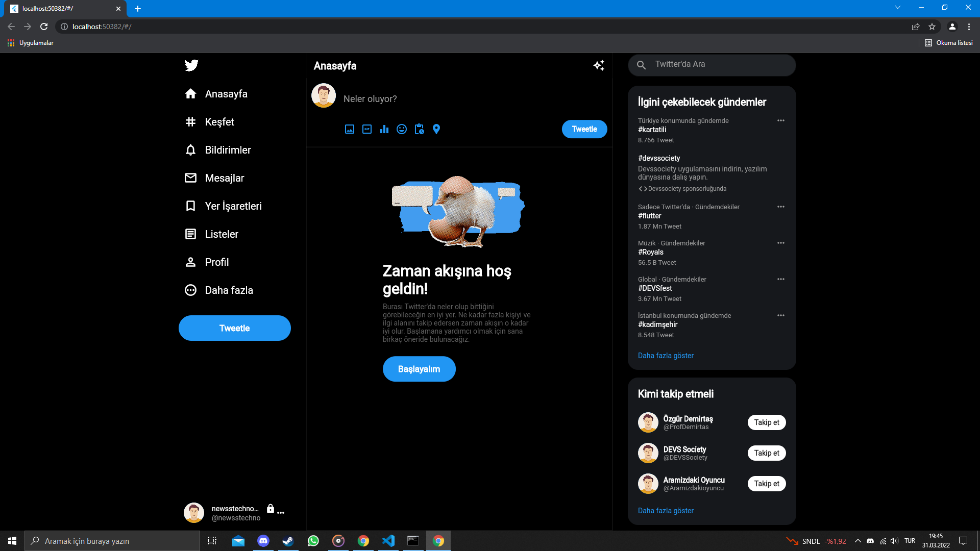Click Aramızdaki Oyuncu's avatar
The image size is (980, 551).
coord(648,484)
